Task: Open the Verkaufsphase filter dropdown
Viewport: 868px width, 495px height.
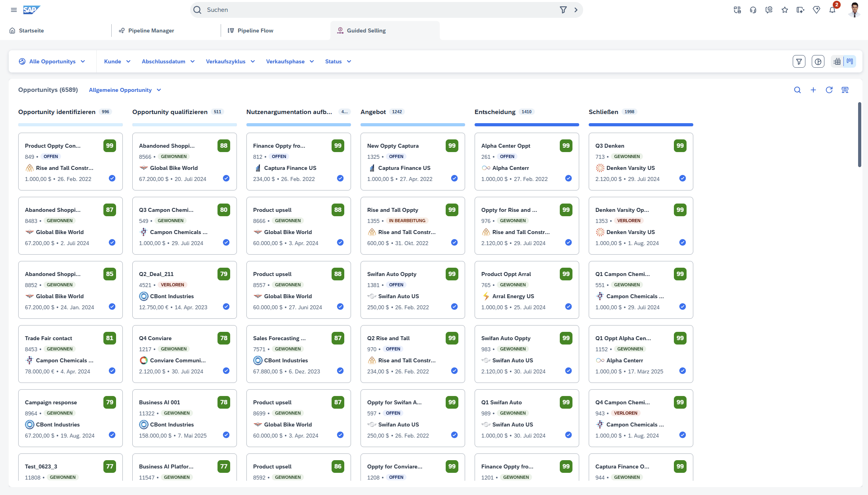Action: tap(290, 61)
